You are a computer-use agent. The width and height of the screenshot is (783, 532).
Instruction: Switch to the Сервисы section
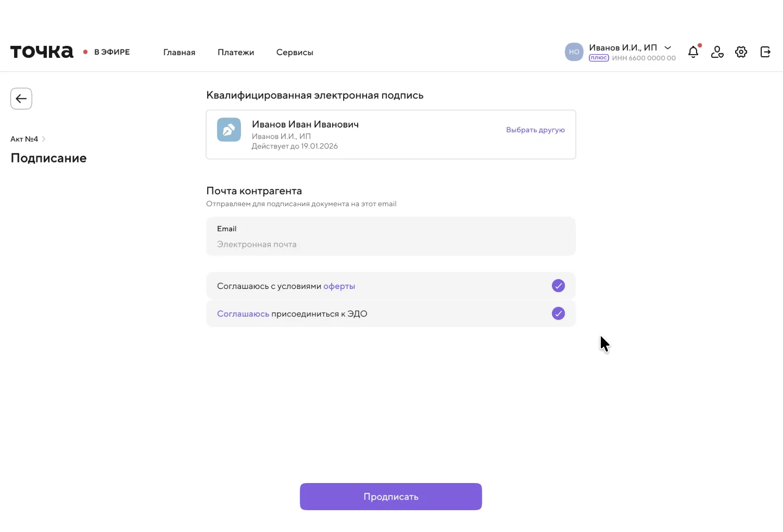(x=295, y=52)
